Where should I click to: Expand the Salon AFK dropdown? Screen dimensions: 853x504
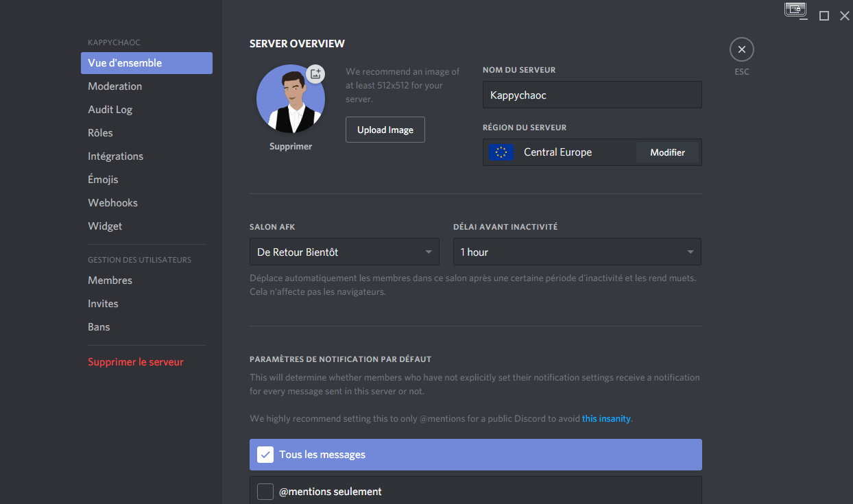pos(344,252)
